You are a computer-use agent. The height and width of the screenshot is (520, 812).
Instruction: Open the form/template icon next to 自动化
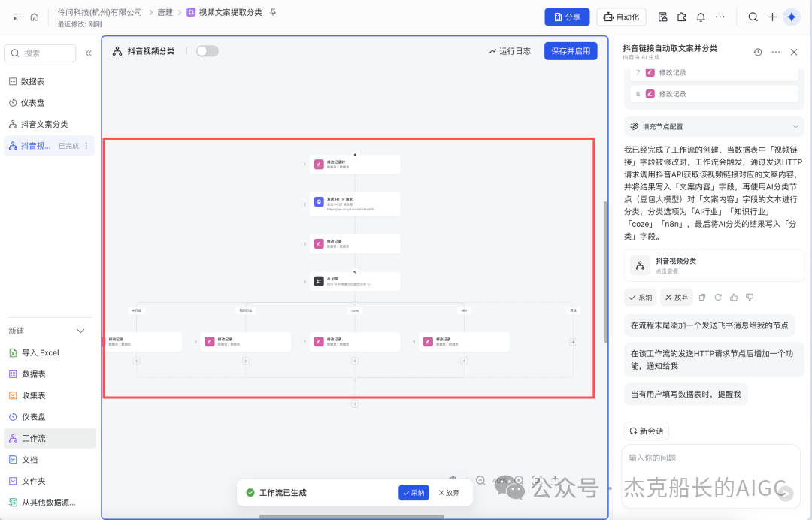(x=662, y=17)
